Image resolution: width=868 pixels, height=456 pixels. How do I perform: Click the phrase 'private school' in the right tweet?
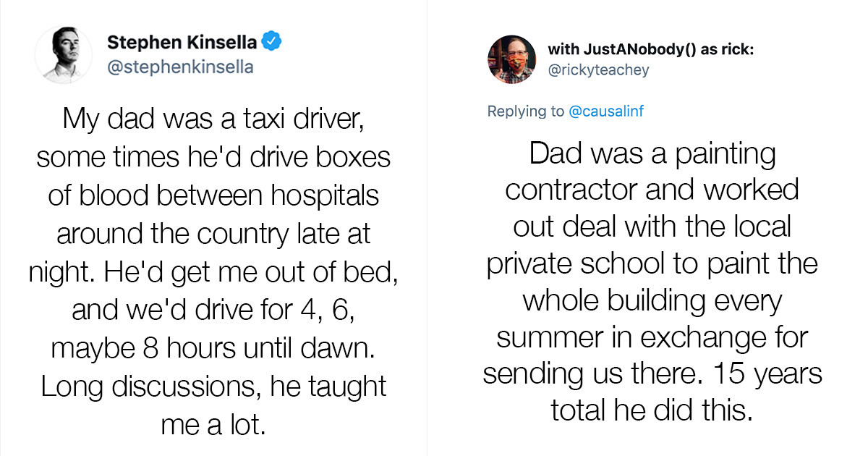coord(579,263)
